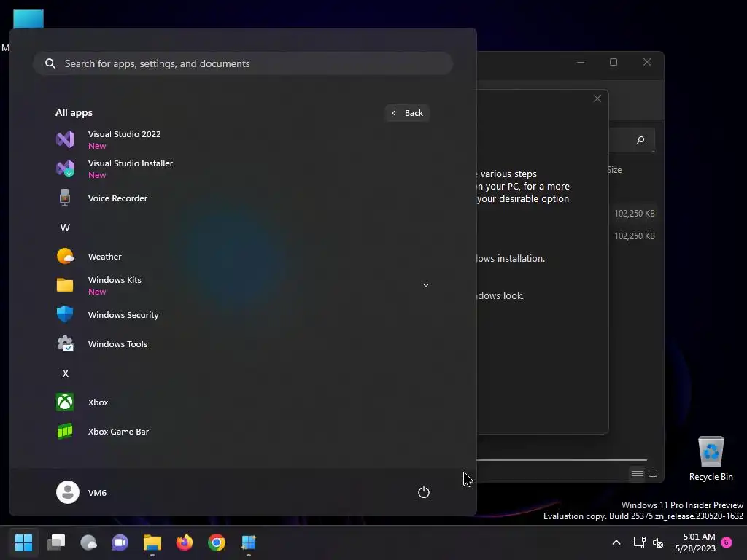Screen dimensions: 747x560
Task: Open the Widgets weather taskbar icon
Action: tap(88, 542)
